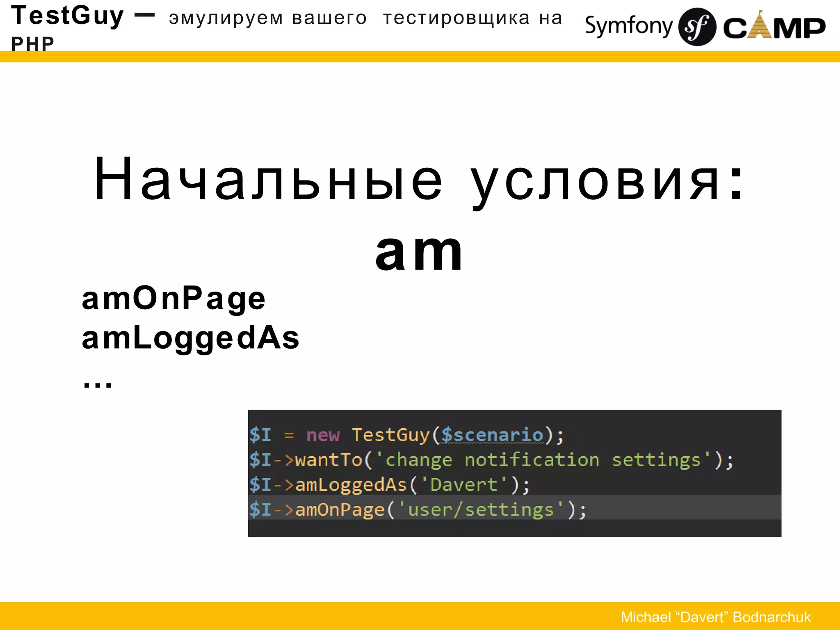Click the Symfony sf circle logo

(697, 27)
